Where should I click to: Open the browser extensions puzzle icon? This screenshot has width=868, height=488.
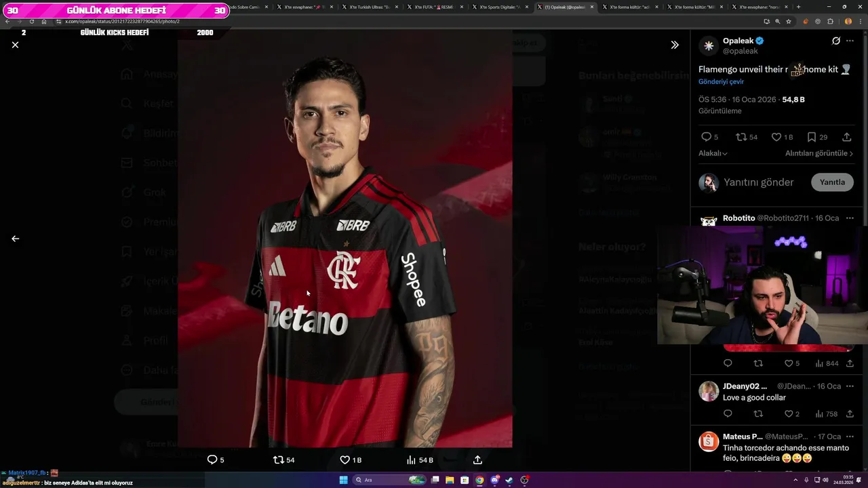click(x=830, y=21)
